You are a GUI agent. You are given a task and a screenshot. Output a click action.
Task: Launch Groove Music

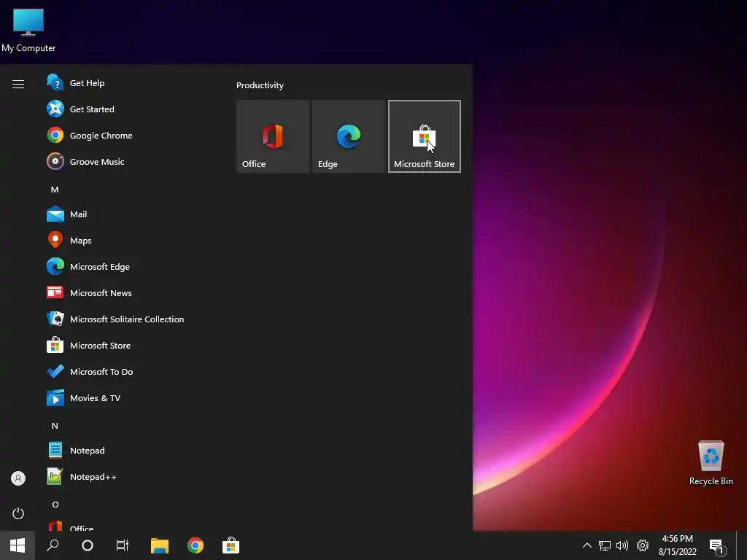pos(128,161)
